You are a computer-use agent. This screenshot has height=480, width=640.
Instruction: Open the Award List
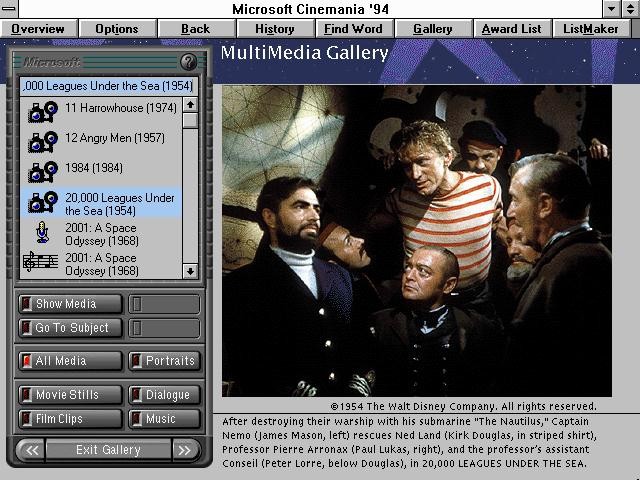pos(512,29)
